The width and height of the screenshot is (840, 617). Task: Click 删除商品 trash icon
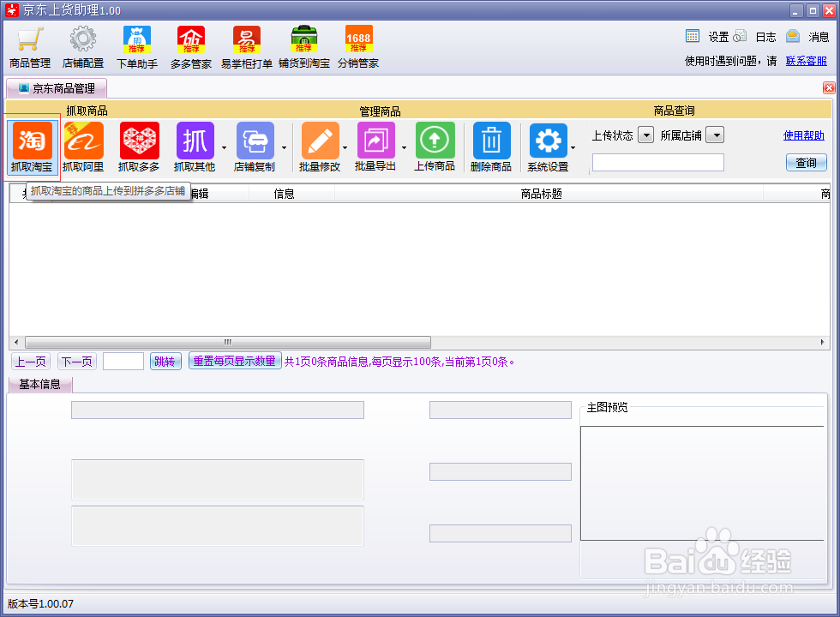pyautogui.click(x=491, y=147)
